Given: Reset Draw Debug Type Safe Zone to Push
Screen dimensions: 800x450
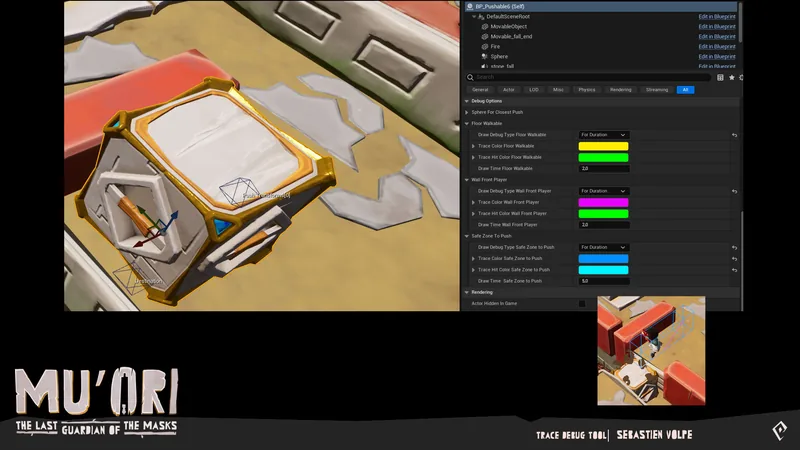Looking at the screenshot, I should (x=734, y=247).
